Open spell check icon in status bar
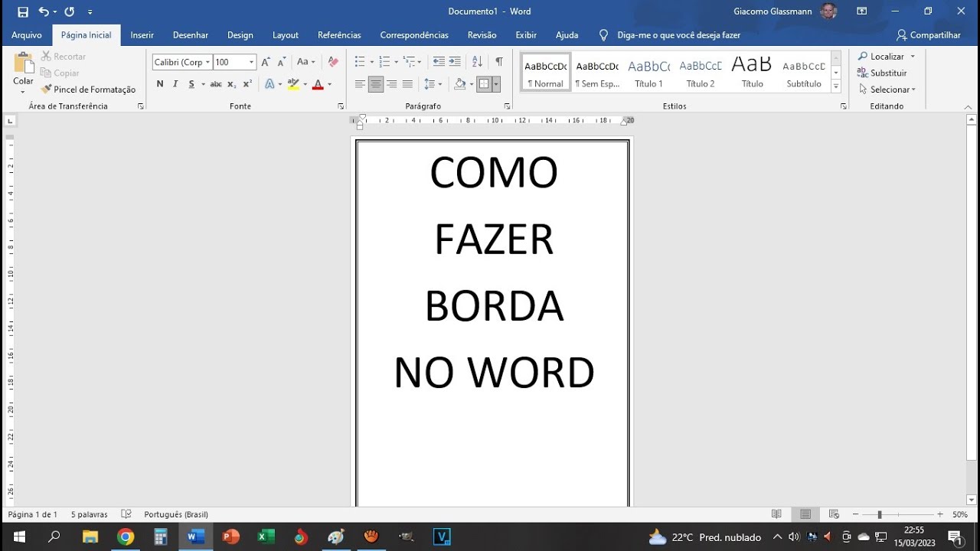Image resolution: width=980 pixels, height=551 pixels. (x=126, y=514)
